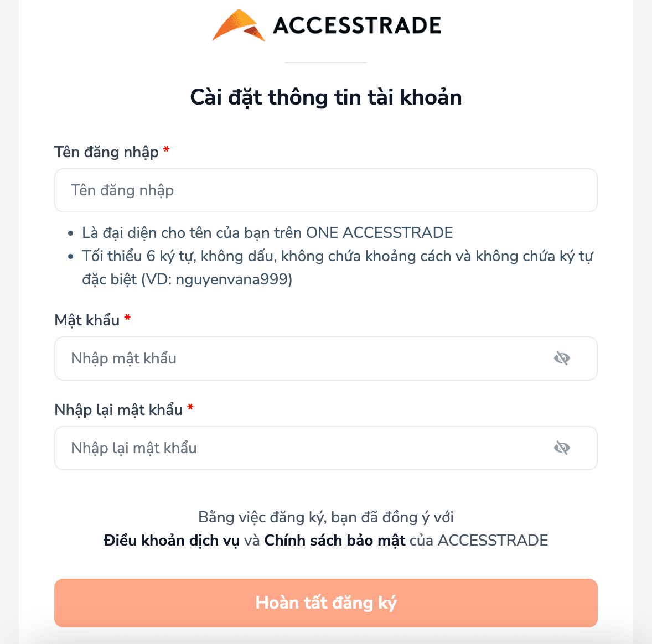
Task: Click the Tên đăng nhập field label
Action: [106, 152]
